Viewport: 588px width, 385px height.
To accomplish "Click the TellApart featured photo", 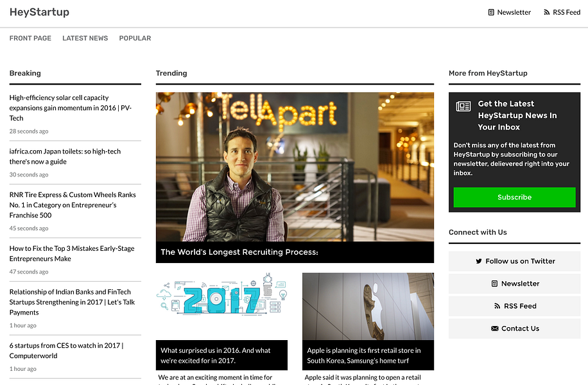I will (295, 167).
